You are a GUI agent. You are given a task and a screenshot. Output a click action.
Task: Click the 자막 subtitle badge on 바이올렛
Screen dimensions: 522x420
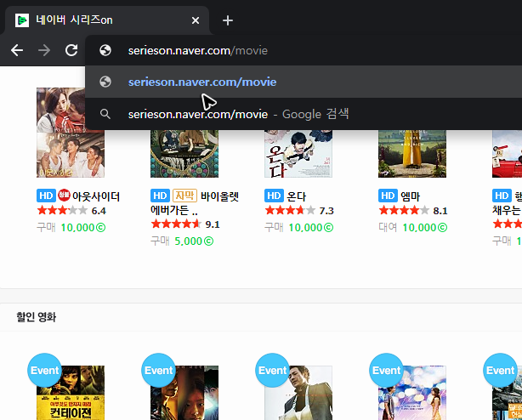184,196
